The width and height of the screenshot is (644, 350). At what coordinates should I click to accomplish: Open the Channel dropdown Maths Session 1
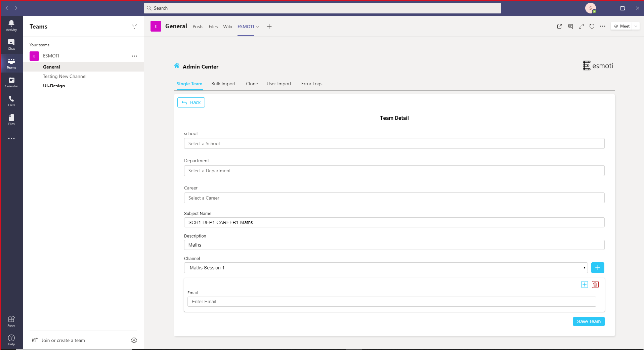click(x=386, y=268)
